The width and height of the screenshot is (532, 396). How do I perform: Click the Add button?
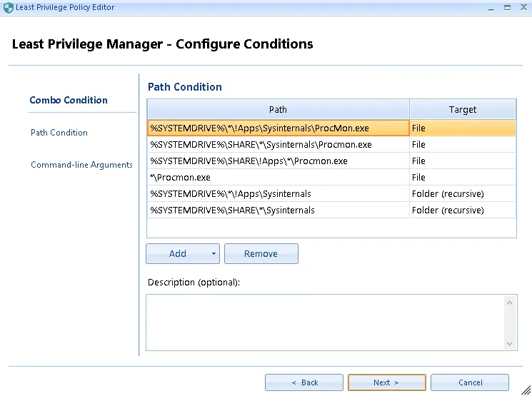pos(178,254)
